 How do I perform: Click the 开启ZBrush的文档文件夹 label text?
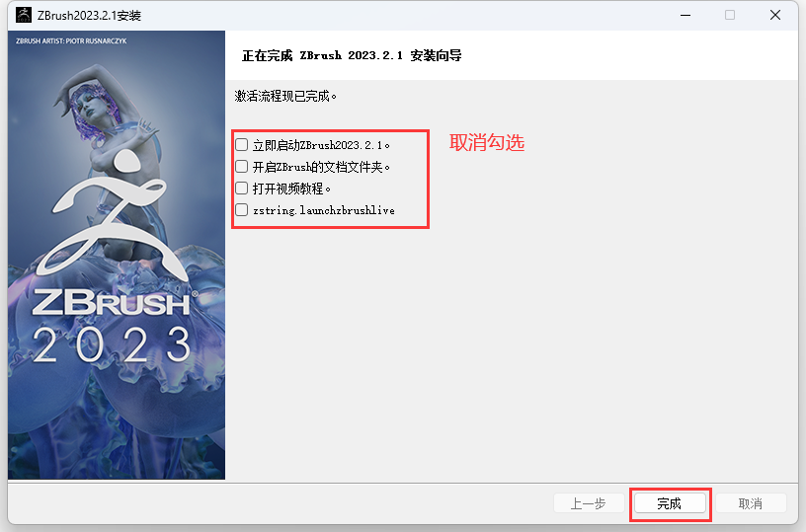coord(321,167)
